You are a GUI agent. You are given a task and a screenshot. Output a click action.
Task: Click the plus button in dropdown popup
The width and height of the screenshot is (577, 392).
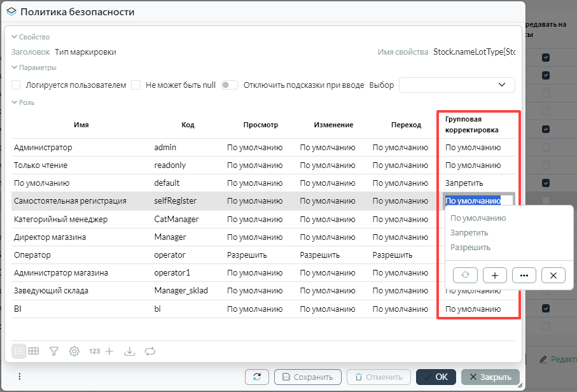(495, 275)
